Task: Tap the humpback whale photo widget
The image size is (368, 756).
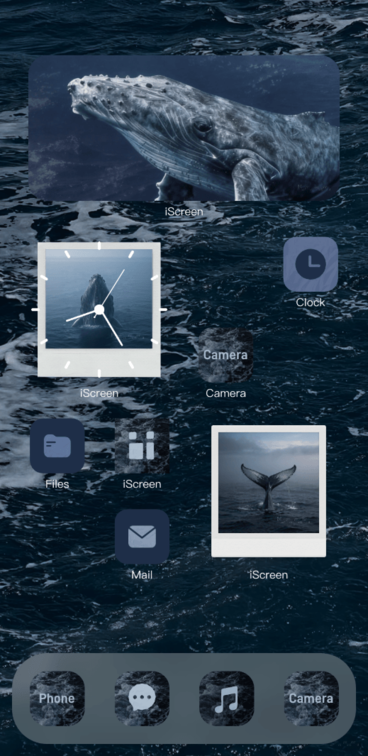Action: coord(184,128)
